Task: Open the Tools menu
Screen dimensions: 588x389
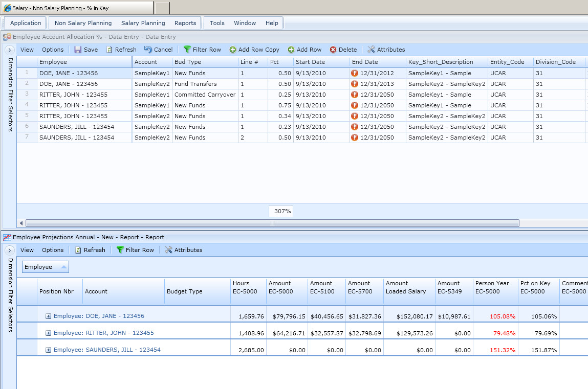Action: (217, 23)
